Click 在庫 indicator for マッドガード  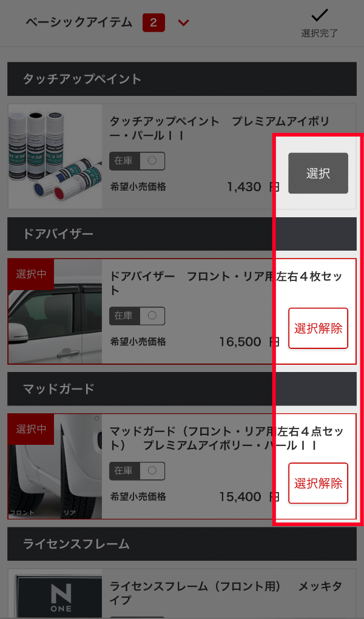(137, 471)
